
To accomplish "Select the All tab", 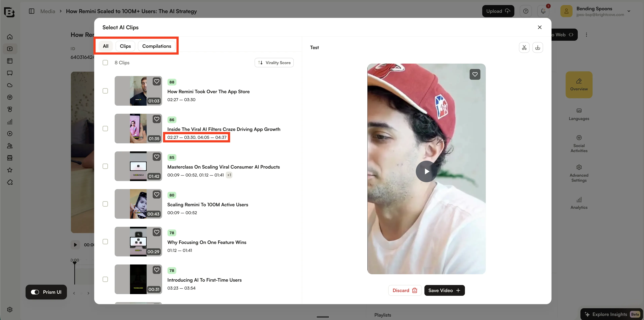I will pyautogui.click(x=105, y=46).
